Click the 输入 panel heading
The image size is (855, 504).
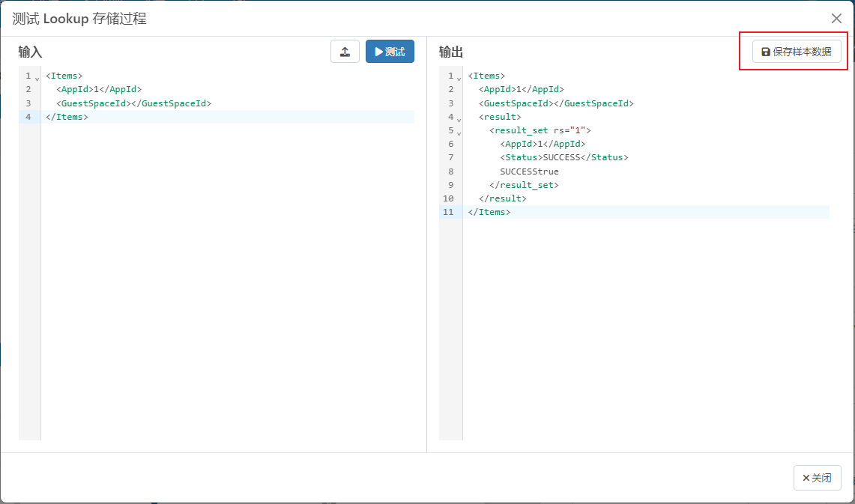31,52
